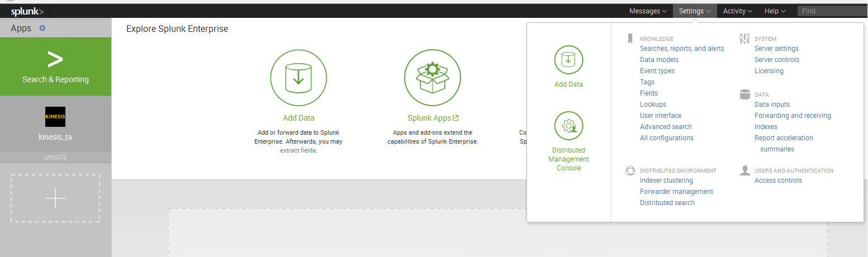This screenshot has width=868, height=257.
Task: Open Data models settings
Action: tap(659, 60)
